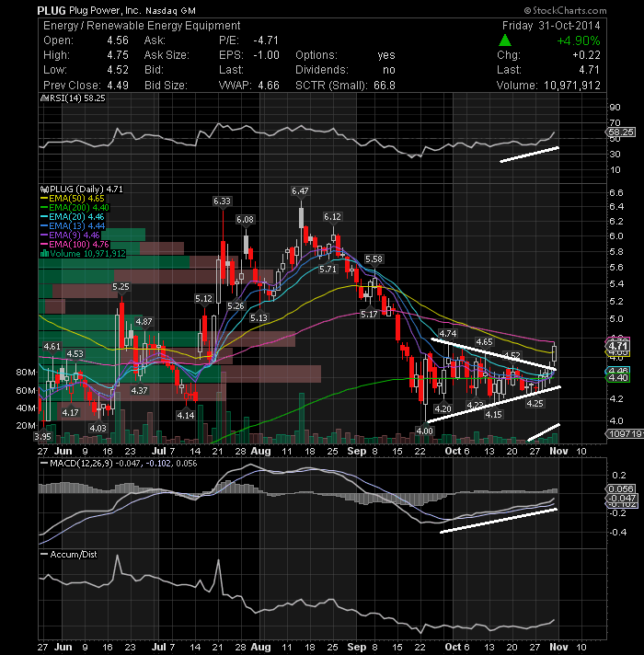This screenshot has width=644, height=655.
Task: Click the VWAP value 4.66
Action: pos(269,86)
